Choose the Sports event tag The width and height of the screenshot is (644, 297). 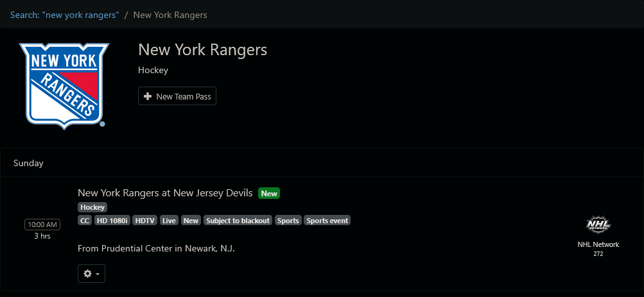[327, 221]
